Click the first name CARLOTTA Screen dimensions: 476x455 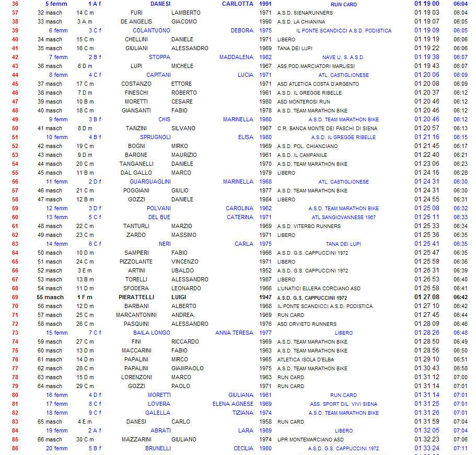click(237, 4)
